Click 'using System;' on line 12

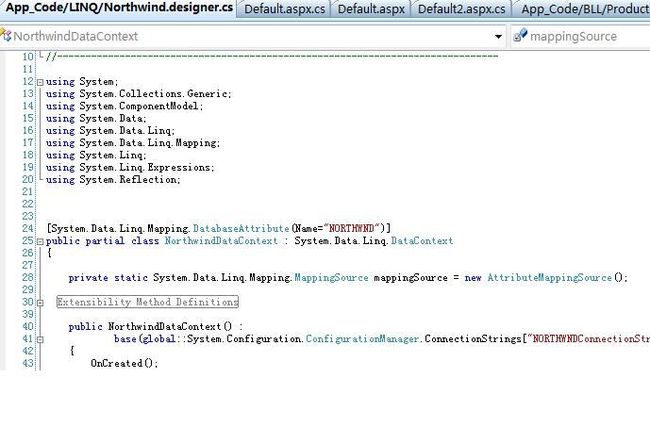(x=82, y=82)
